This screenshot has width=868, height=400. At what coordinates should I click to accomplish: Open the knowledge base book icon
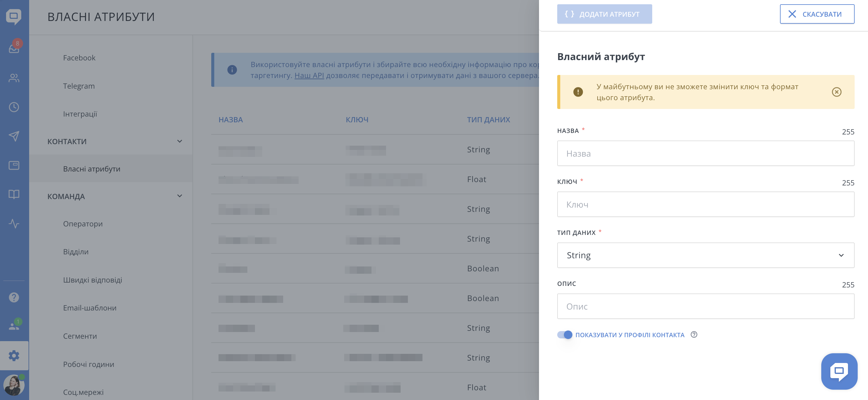coord(14,194)
